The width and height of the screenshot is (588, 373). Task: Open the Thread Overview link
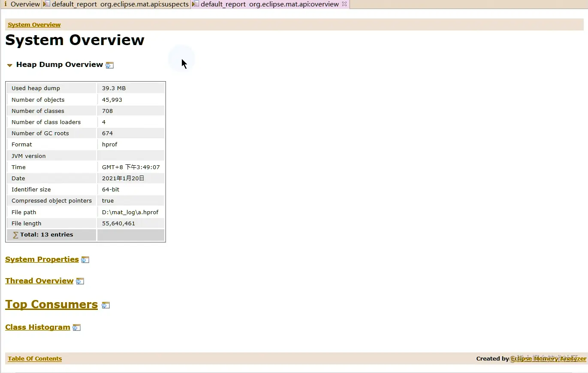click(x=39, y=281)
